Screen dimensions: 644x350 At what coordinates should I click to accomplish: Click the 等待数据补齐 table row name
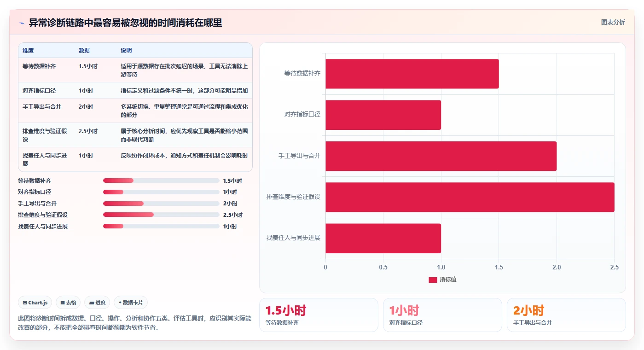[39, 66]
